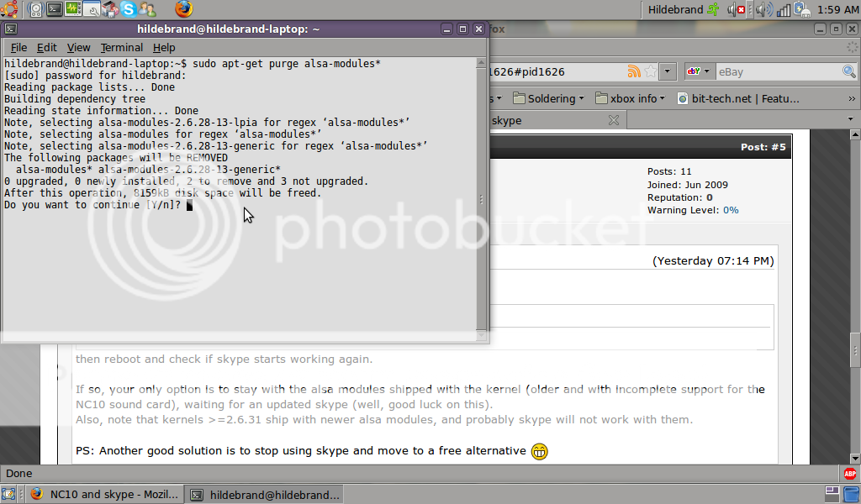
Task: Open the Terminal menu
Action: 121,48
